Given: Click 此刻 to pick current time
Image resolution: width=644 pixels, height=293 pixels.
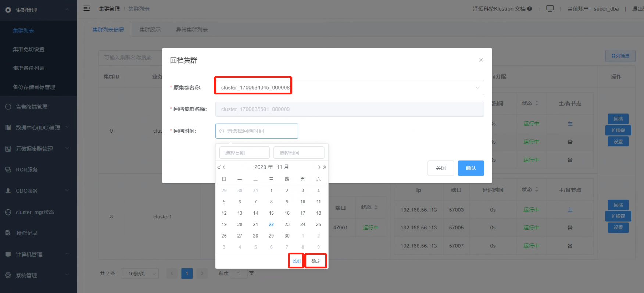Looking at the screenshot, I should 296,261.
